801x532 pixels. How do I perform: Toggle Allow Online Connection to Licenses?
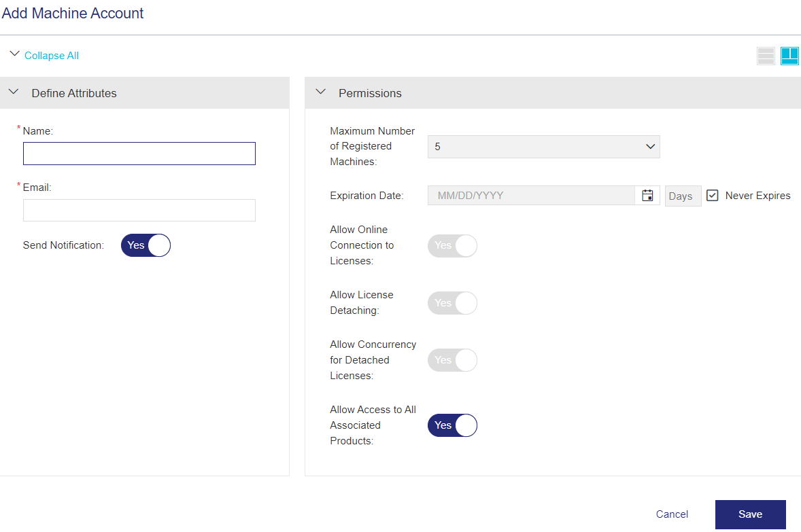452,245
